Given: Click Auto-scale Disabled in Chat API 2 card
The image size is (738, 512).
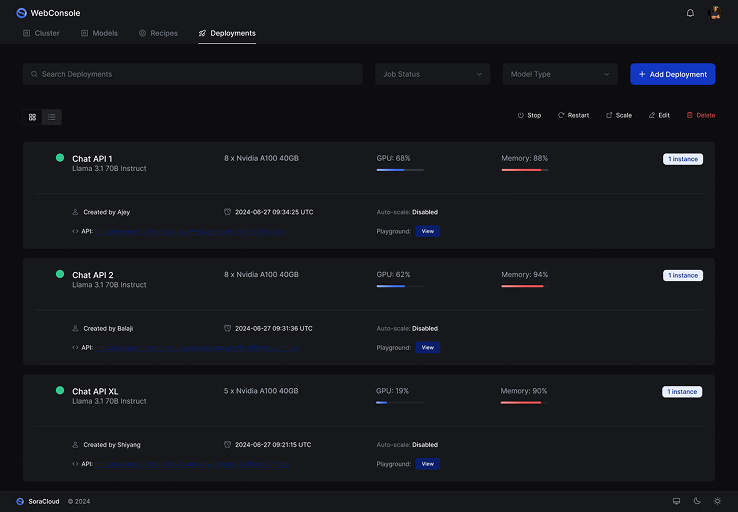Looking at the screenshot, I should tap(407, 328).
